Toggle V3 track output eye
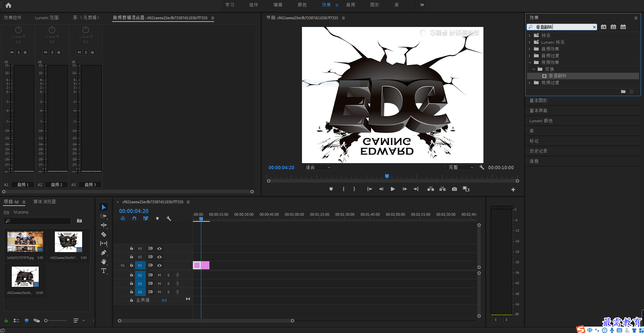The image size is (644, 333). coord(160,248)
